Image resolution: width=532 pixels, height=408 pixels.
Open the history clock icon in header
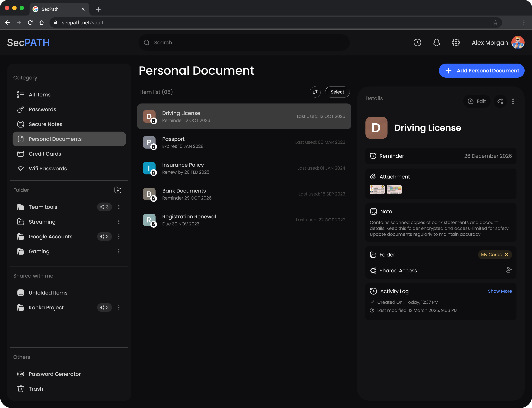[x=417, y=42]
